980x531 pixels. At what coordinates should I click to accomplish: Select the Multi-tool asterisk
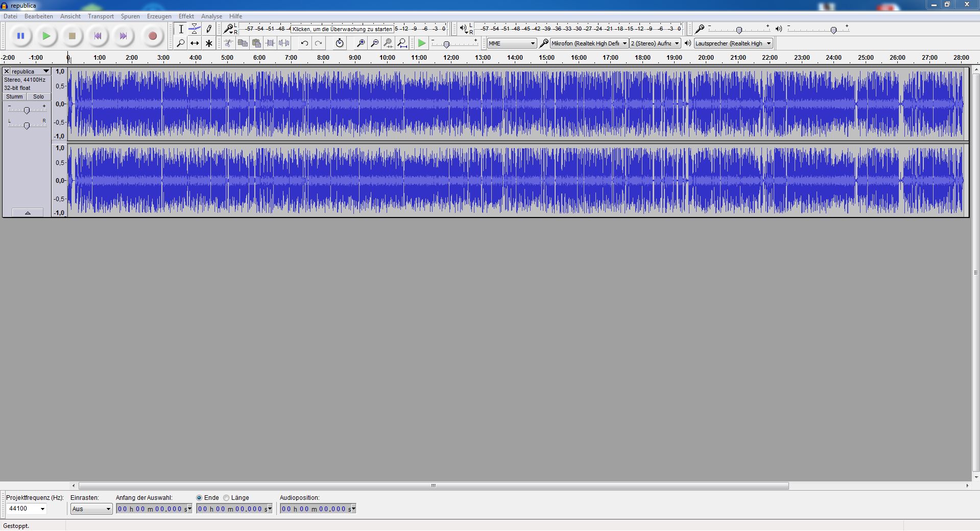[x=208, y=43]
